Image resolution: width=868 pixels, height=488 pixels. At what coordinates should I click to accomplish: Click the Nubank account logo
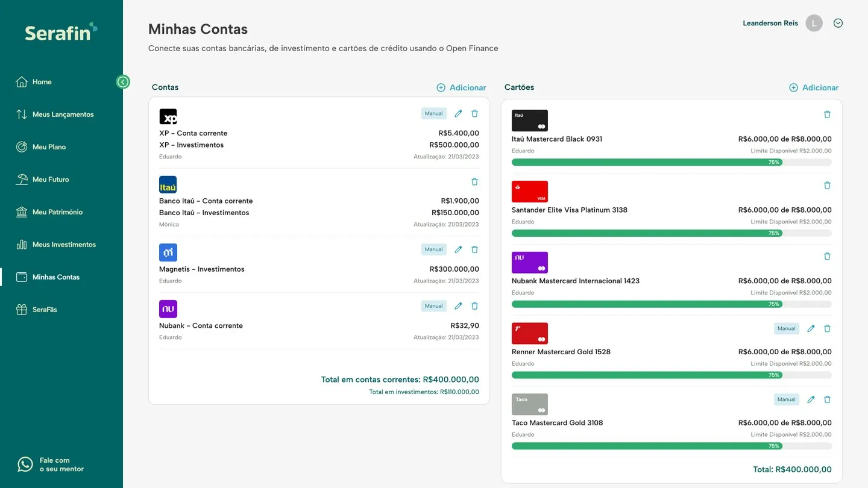tap(168, 309)
